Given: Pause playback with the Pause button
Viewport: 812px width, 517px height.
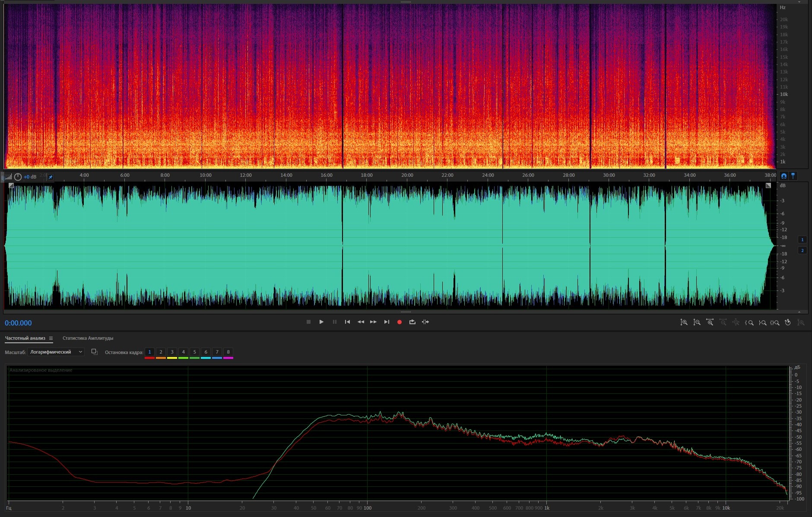Looking at the screenshot, I should pos(334,322).
